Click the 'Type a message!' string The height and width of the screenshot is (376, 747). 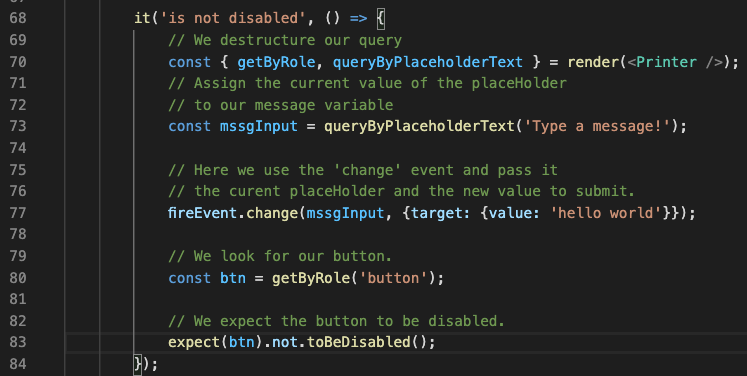click(x=597, y=126)
